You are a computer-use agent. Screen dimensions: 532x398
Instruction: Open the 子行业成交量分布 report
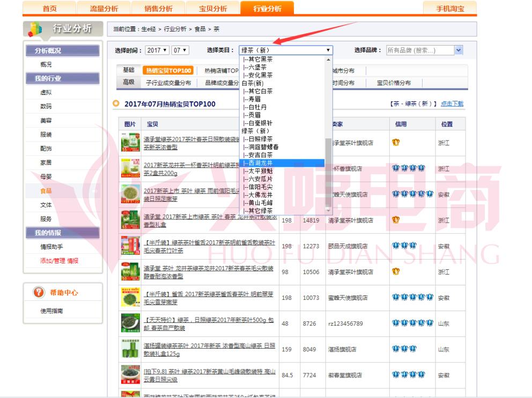click(x=168, y=83)
